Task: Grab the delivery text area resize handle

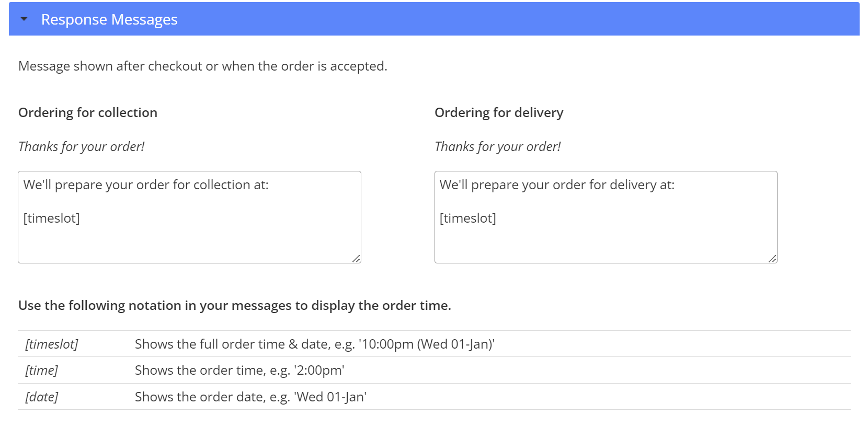Action: 772,258
